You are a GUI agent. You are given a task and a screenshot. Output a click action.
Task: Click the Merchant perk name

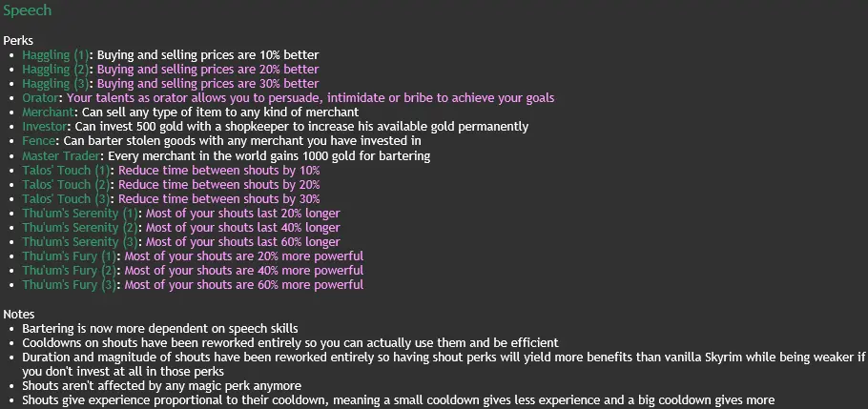point(48,112)
